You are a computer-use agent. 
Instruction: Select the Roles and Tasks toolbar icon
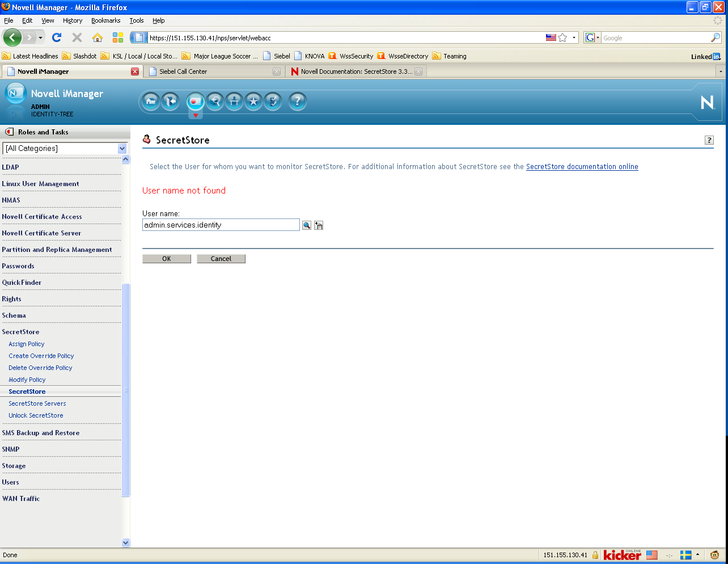click(x=195, y=102)
